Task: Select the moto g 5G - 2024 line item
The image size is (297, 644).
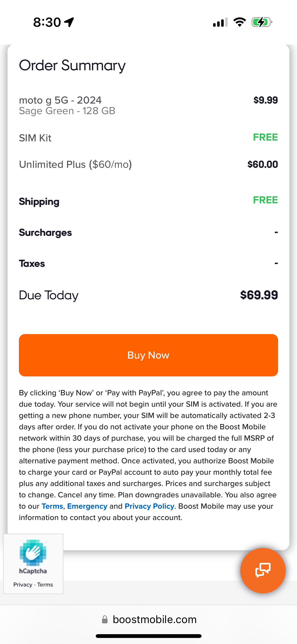Action: point(60,100)
